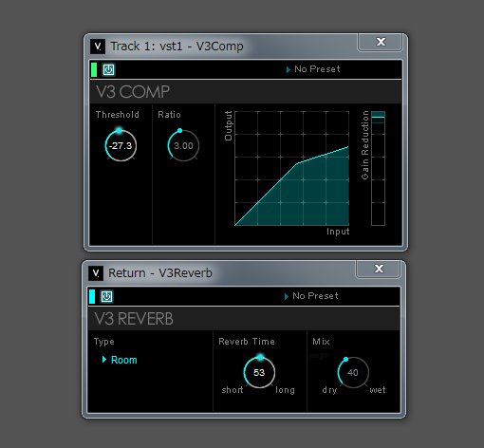Click the V3 COMP plugin title

point(133,92)
